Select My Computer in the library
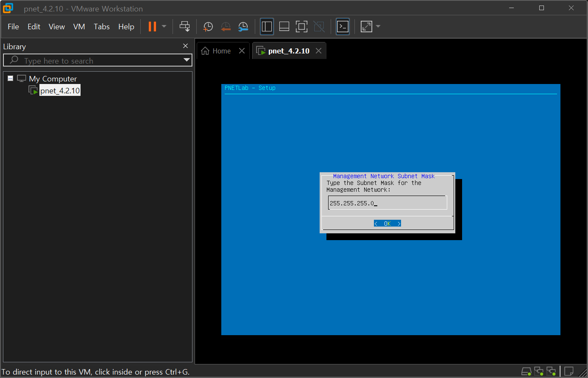 pyautogui.click(x=53, y=78)
